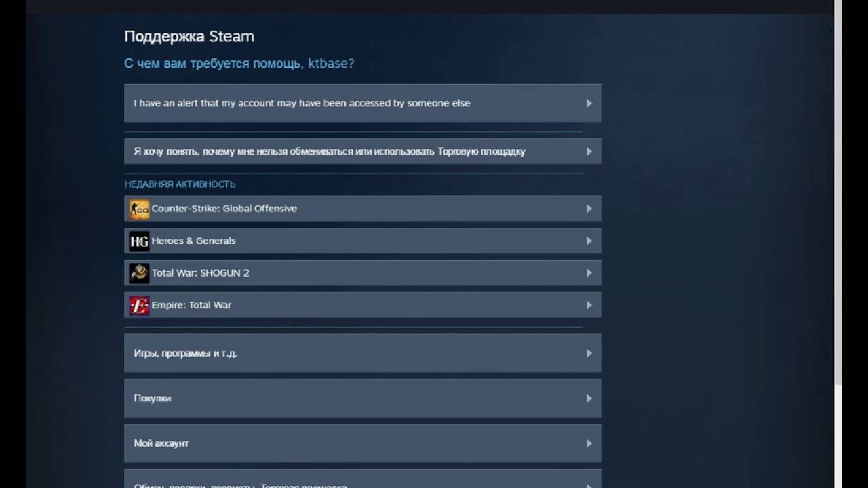The image size is (868, 488).
Task: Click the Counter-Strike: Global Offensive game icon
Action: 139,209
